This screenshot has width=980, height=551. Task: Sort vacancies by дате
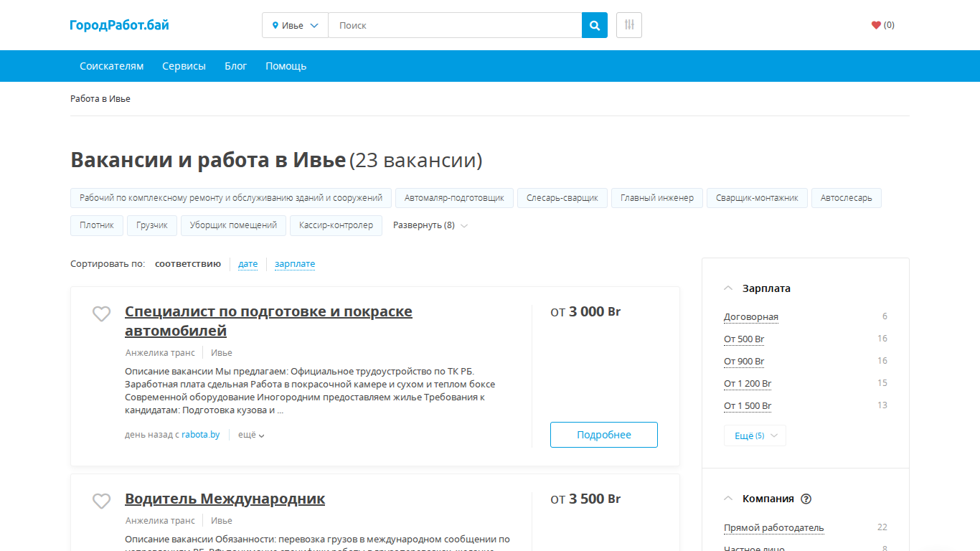(248, 264)
